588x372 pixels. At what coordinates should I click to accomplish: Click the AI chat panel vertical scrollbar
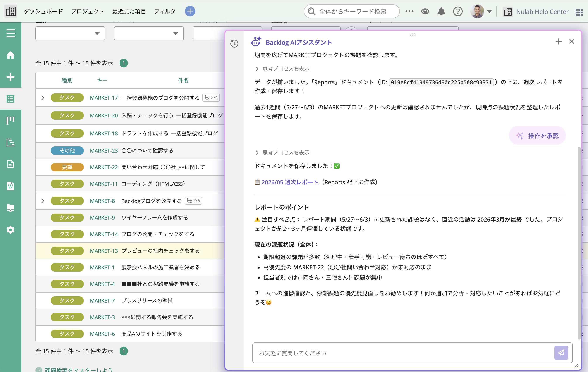coord(579,243)
